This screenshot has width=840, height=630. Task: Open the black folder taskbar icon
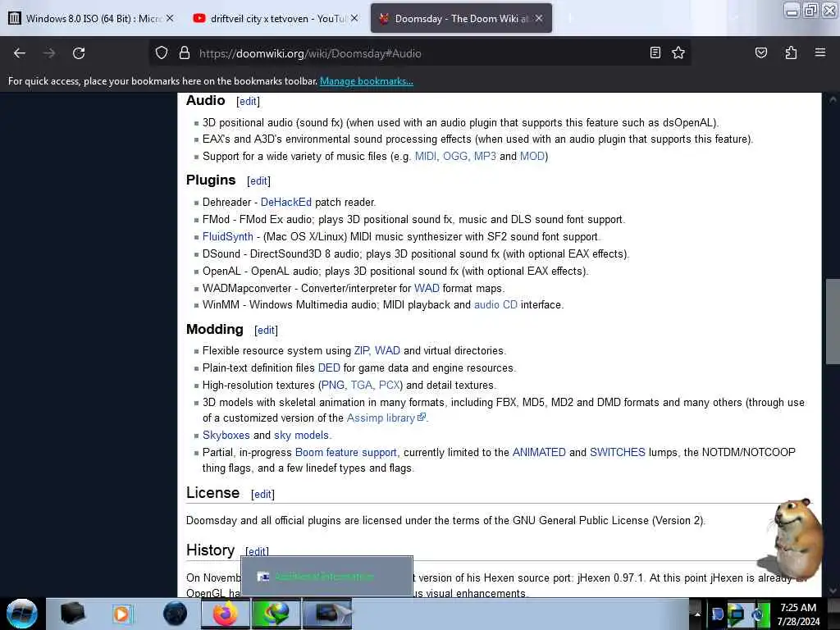(x=73, y=614)
